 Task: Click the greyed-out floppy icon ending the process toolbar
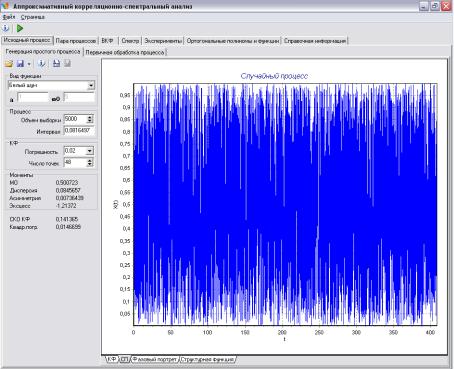pyautogui.click(x=68, y=63)
